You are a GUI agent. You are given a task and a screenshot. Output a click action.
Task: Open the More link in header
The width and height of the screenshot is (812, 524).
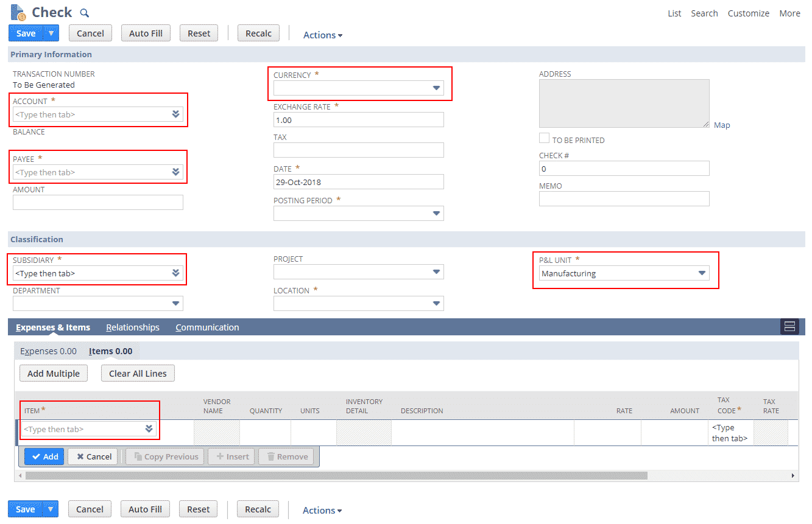click(x=789, y=13)
